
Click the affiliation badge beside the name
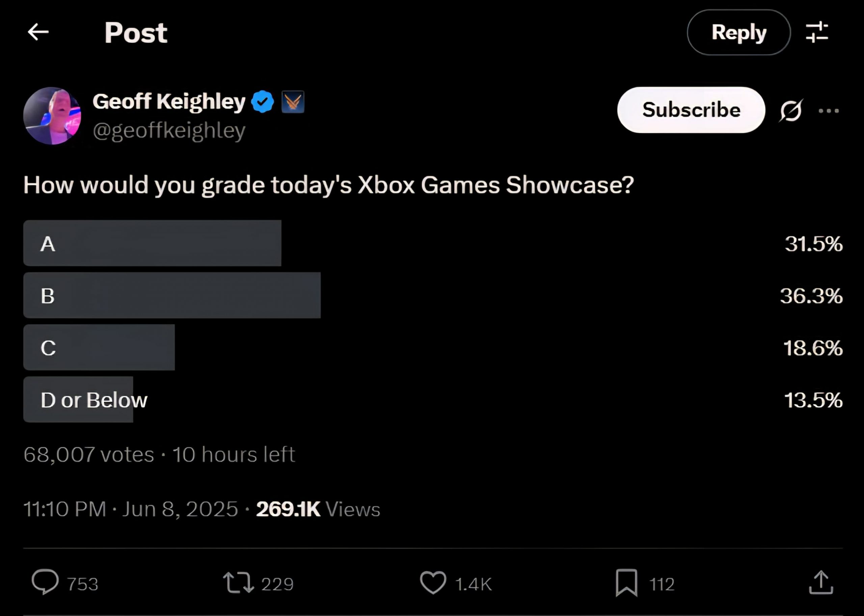[293, 102]
